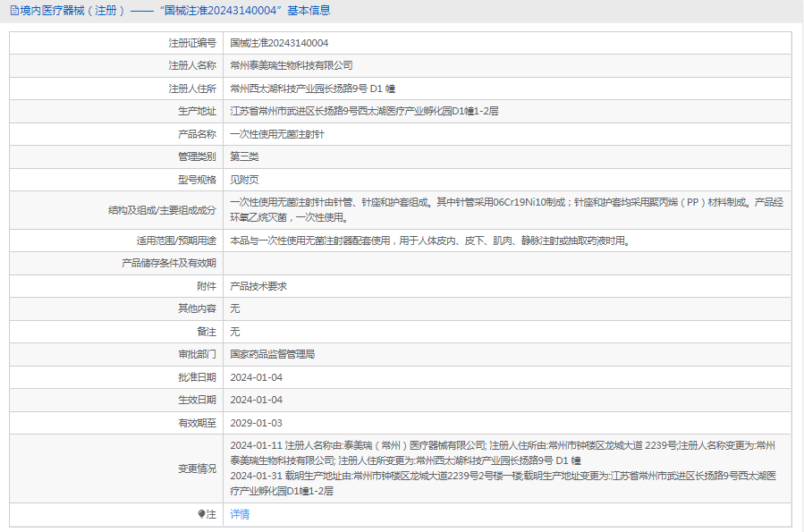Screen dimensions: 804x532
Task: Click effective date 2024-01-04 in 生效日期 row
Action: pyautogui.click(x=256, y=401)
